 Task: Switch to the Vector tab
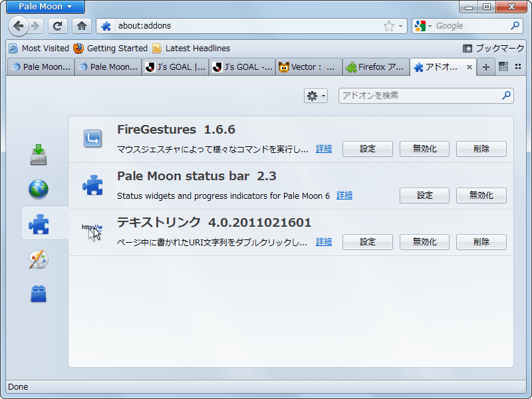click(309, 67)
